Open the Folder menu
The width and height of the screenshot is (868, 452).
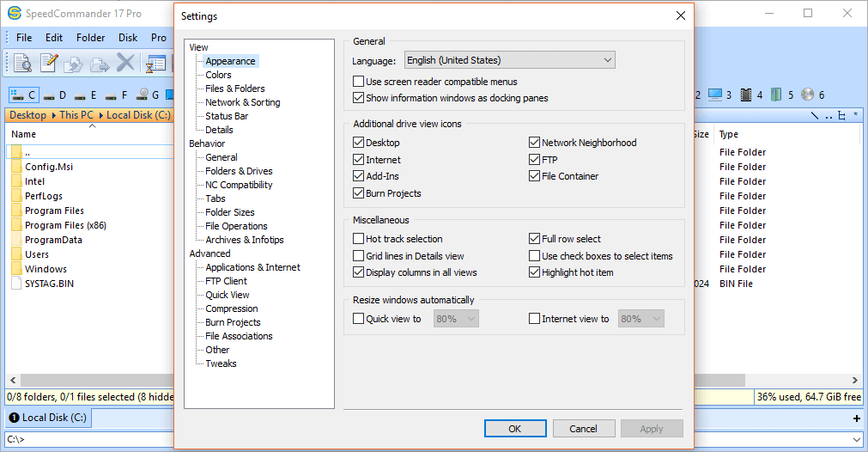click(x=91, y=38)
